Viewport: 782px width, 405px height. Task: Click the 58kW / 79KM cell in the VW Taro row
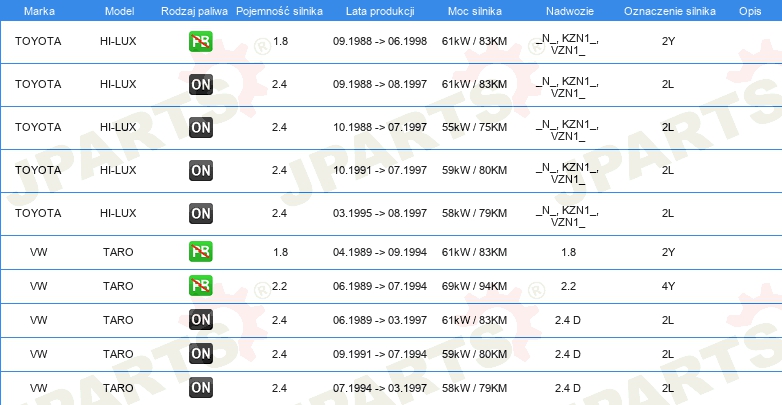474,388
